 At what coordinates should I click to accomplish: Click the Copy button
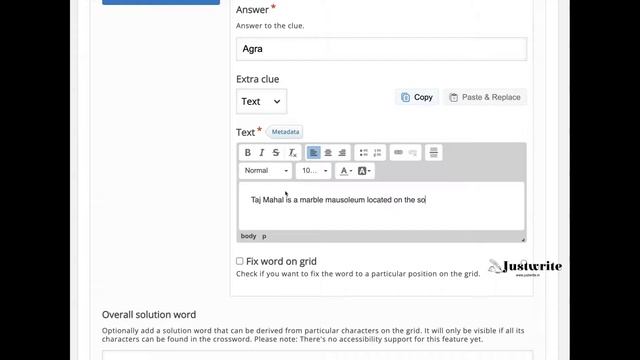click(417, 97)
